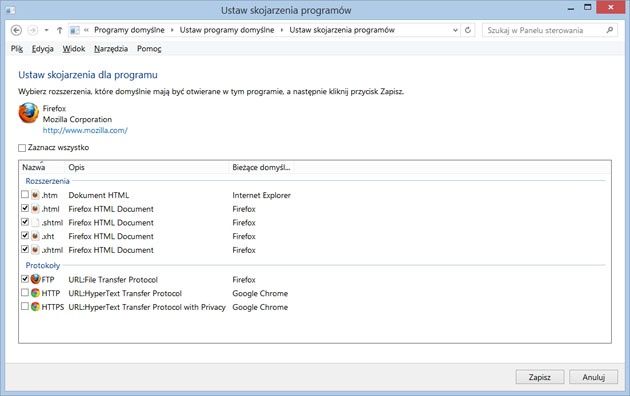Open the Narzędzia menu
The width and height of the screenshot is (630, 396).
tap(111, 49)
